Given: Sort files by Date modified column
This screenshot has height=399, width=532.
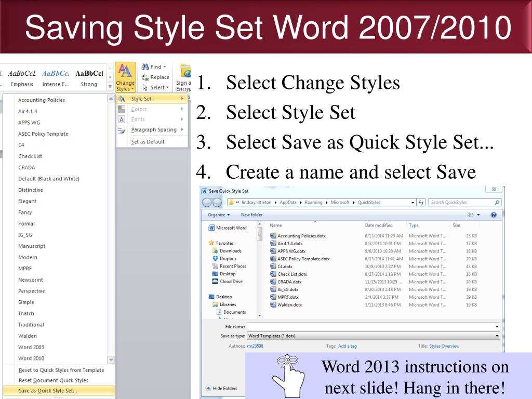Looking at the screenshot, I should [379, 225].
